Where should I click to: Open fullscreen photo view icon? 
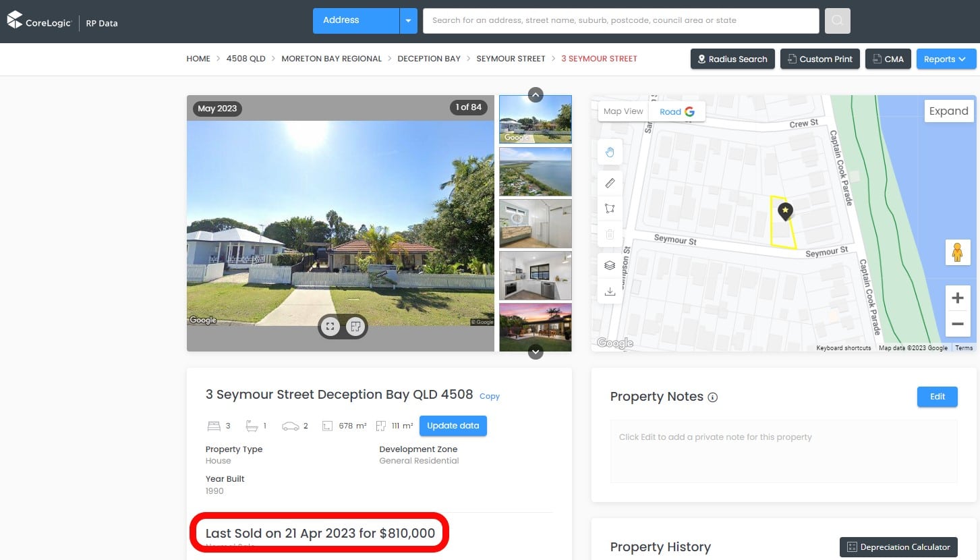coord(330,327)
